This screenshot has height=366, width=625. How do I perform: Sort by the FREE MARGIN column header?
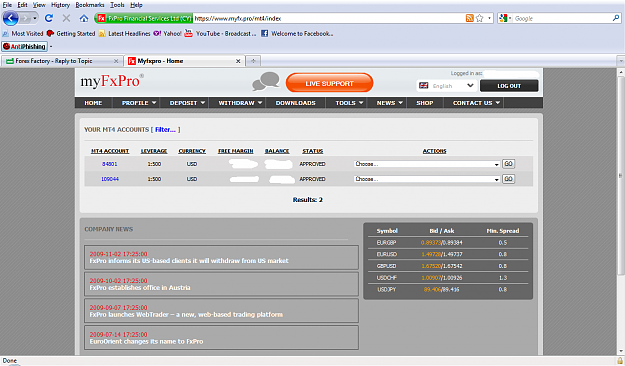(x=236, y=151)
